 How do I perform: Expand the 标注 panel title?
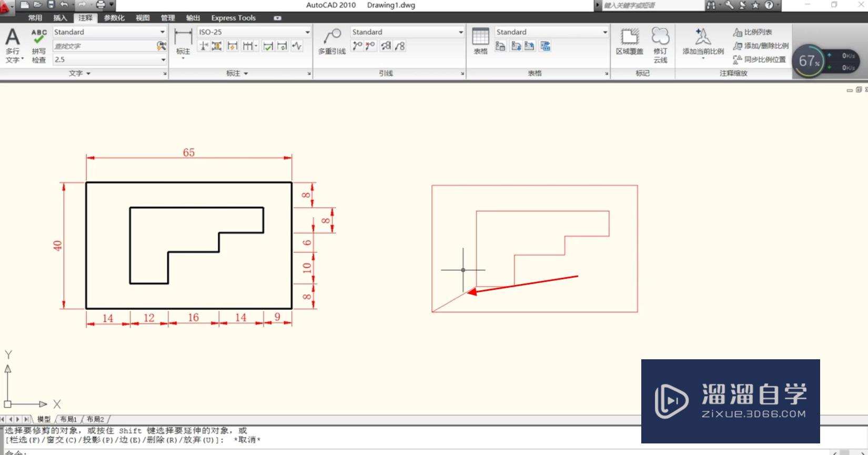coord(237,73)
